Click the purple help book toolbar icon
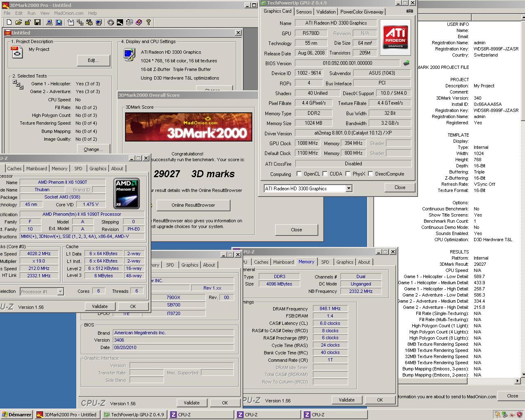This screenshot has width=525, height=420. pyautogui.click(x=139, y=22)
